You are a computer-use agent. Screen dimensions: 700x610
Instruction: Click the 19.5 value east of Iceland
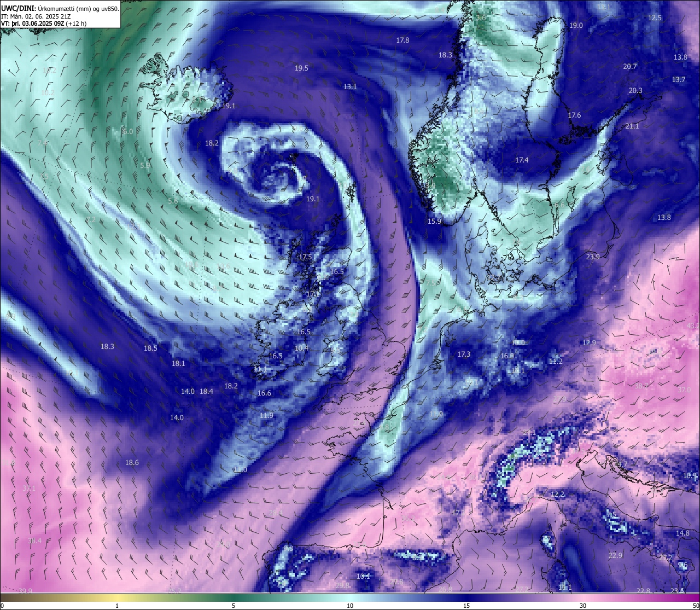coord(301,68)
